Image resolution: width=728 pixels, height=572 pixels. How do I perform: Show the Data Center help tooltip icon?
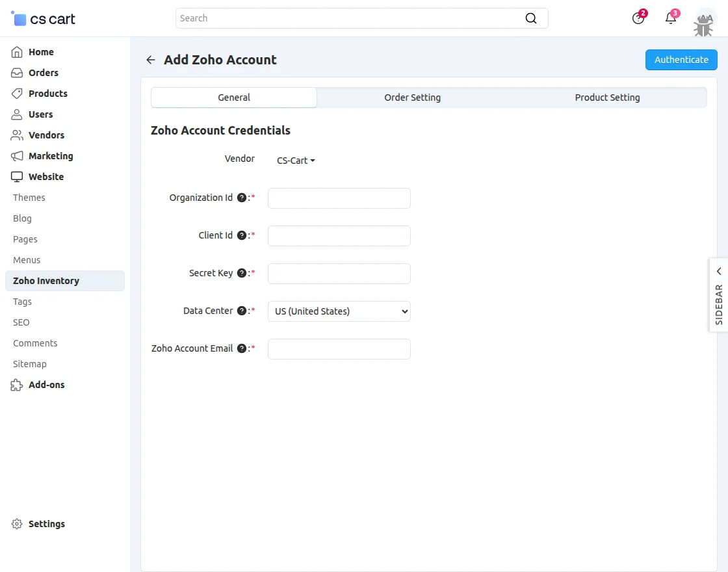[241, 311]
